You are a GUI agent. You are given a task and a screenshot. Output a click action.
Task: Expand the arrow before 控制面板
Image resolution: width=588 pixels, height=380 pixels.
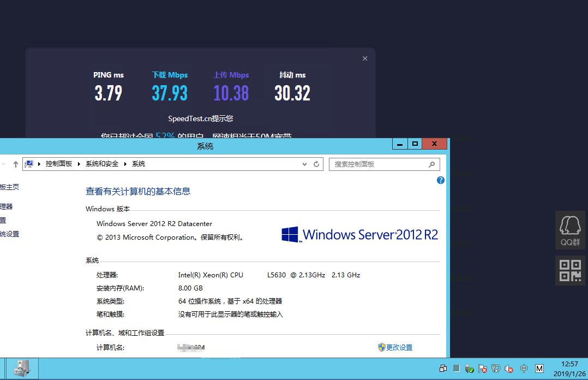39,164
